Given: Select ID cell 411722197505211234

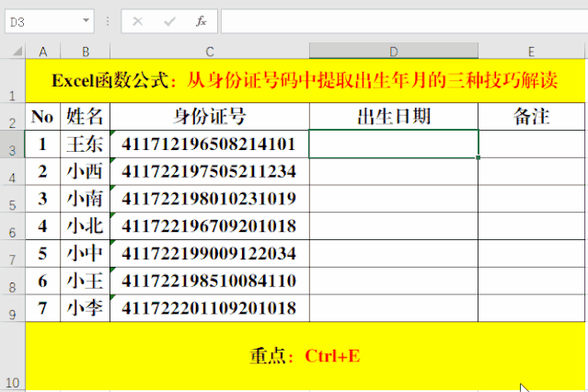Looking at the screenshot, I should click(x=210, y=171).
